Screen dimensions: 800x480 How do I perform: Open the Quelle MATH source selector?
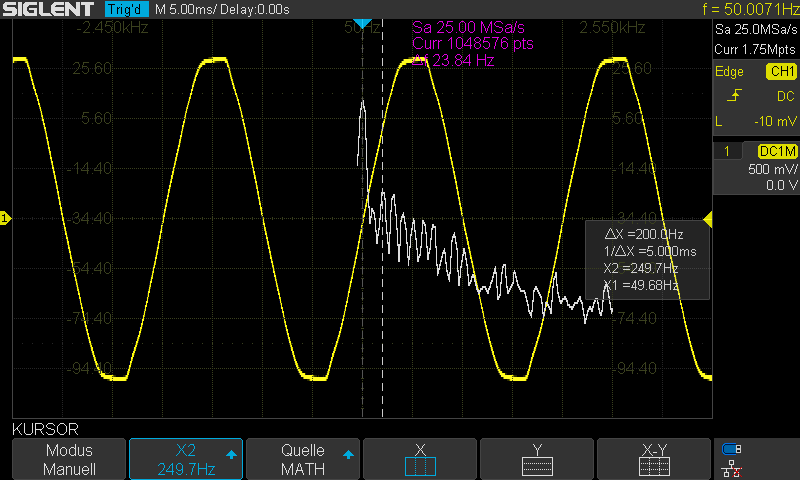pyautogui.click(x=303, y=459)
